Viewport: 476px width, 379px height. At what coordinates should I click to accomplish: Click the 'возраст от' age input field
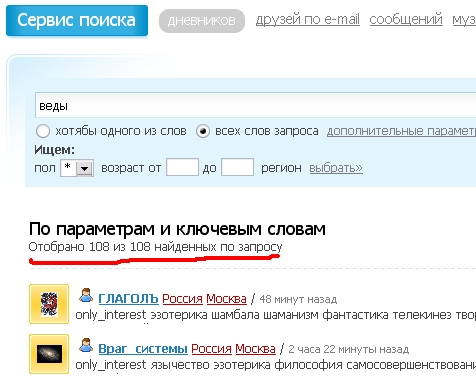click(x=182, y=167)
